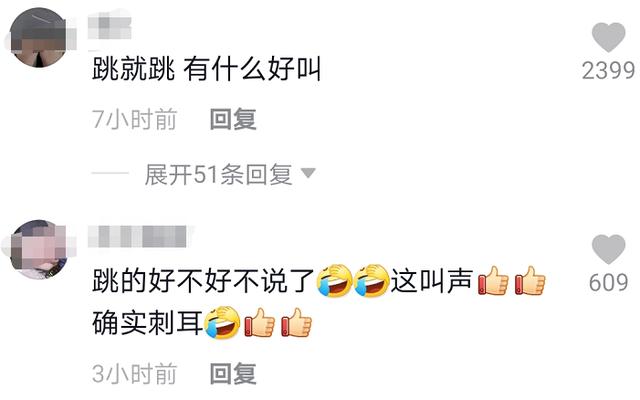Select the comment text "跳就跳 有什么好叫"
This screenshot has height=400, width=640.
206,69
